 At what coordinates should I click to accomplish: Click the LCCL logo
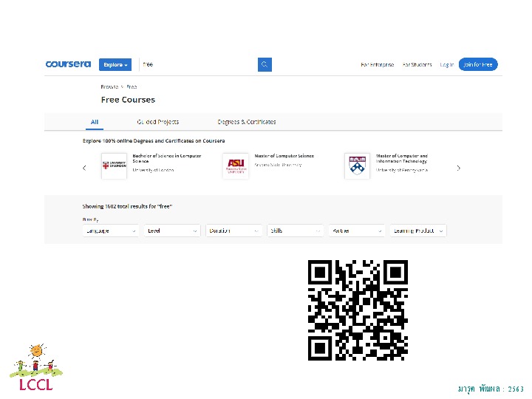coord(36,368)
